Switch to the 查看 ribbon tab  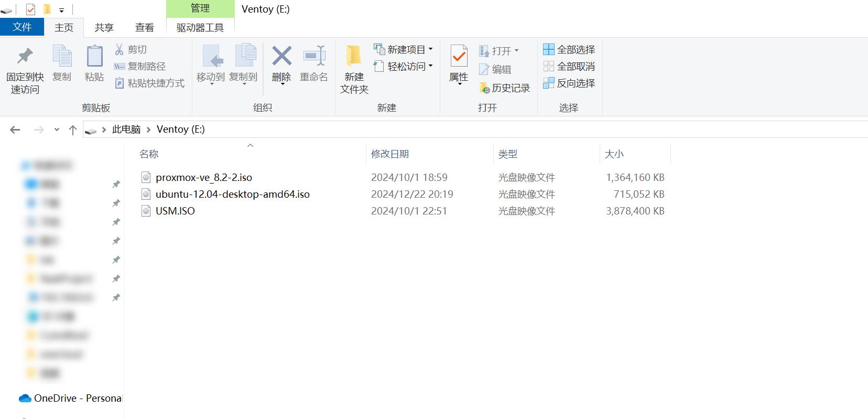(145, 28)
